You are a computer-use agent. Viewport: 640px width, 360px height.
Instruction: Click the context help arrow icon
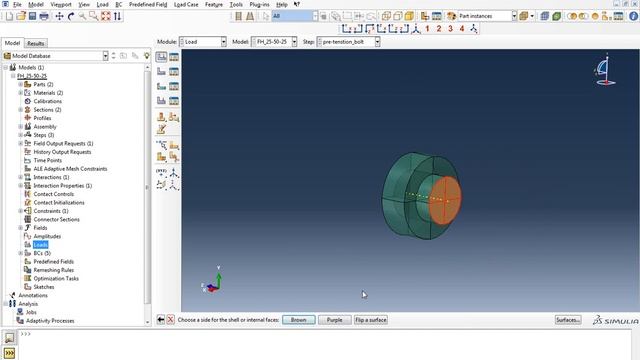[297, 4]
